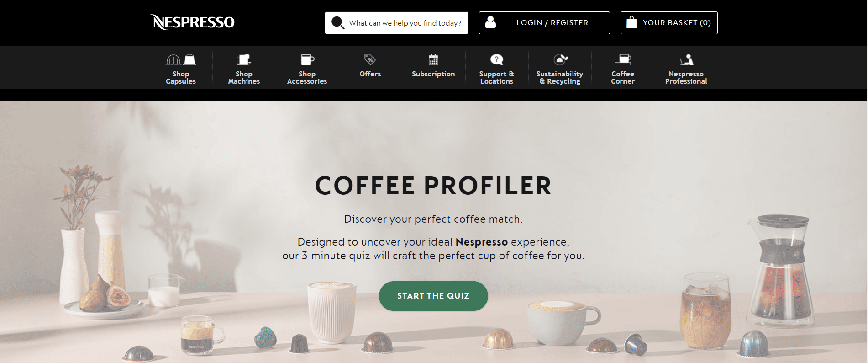Click the calendar Subscription icon
Image resolution: width=868 pixels, height=363 pixels.
(x=433, y=59)
